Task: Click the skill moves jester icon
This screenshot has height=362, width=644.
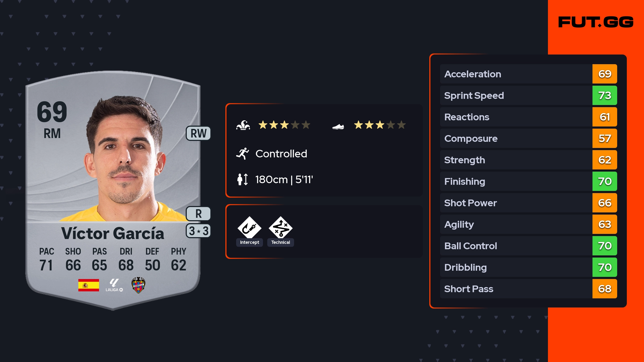Action: 243,125
